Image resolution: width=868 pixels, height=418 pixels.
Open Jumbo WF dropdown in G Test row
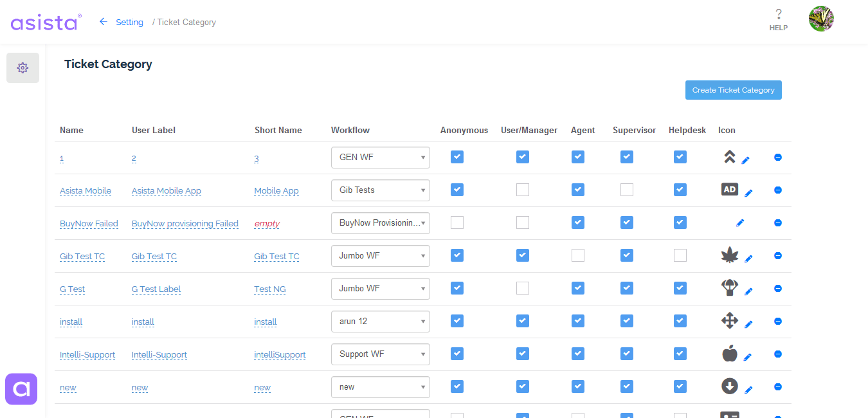[x=381, y=289]
